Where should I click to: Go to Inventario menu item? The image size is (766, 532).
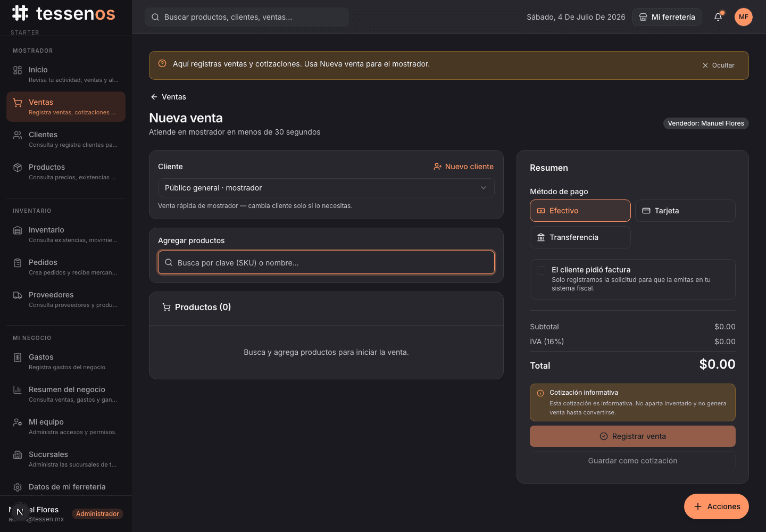point(66,235)
